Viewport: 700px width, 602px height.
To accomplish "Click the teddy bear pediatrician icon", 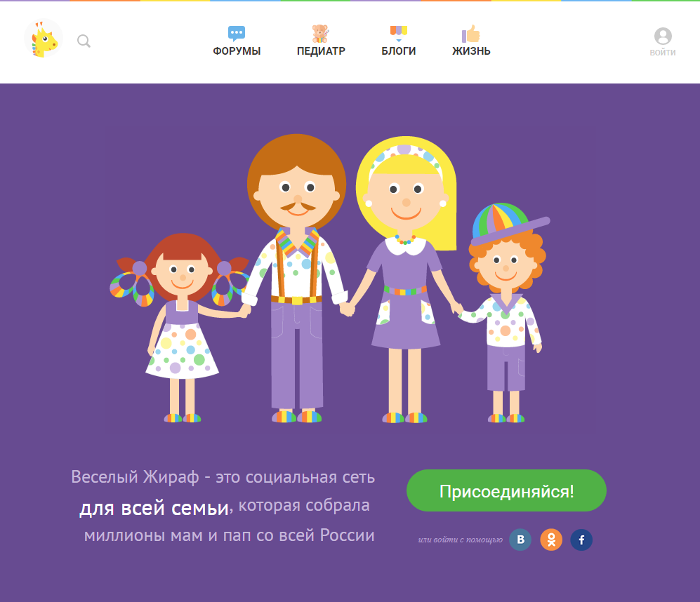I will 320,34.
